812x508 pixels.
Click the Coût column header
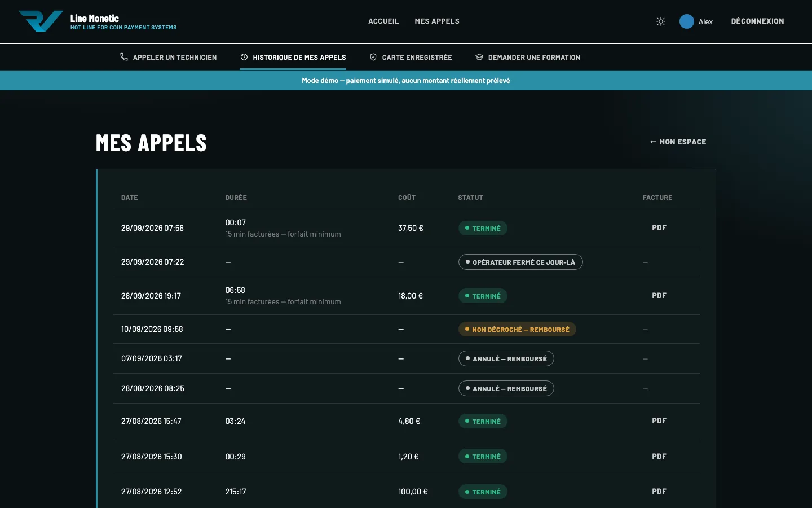[x=407, y=198]
